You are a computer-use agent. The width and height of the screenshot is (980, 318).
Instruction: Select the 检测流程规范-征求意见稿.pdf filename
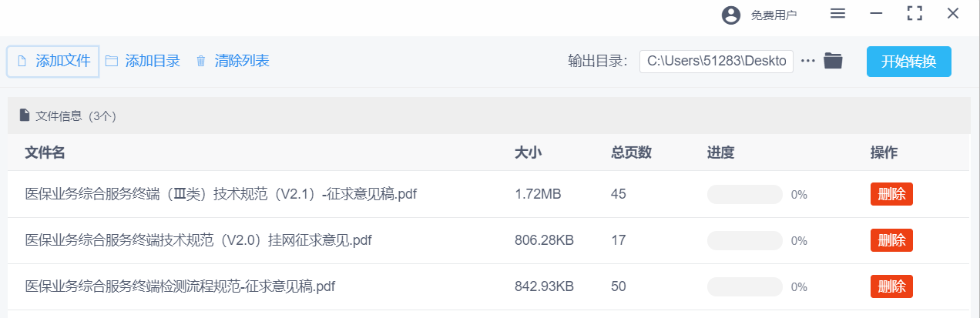tap(180, 286)
